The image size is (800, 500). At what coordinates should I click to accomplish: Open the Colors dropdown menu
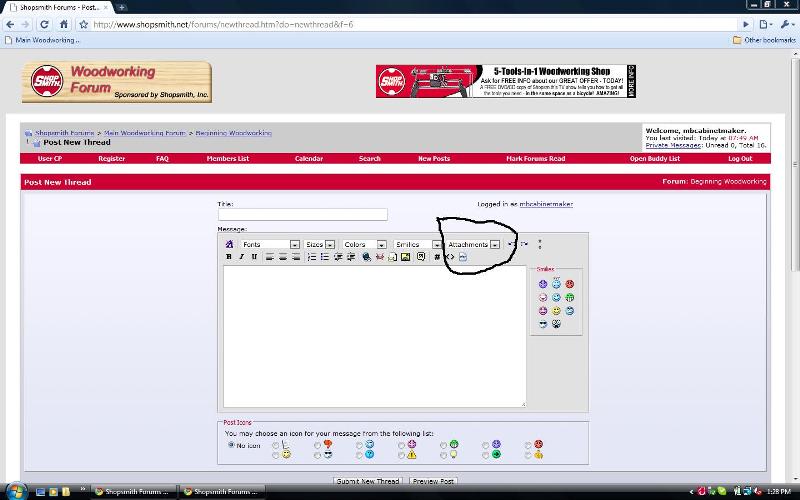(x=364, y=244)
